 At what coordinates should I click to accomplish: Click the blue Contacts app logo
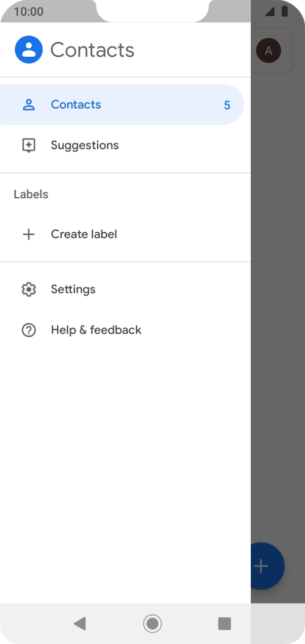(29, 50)
